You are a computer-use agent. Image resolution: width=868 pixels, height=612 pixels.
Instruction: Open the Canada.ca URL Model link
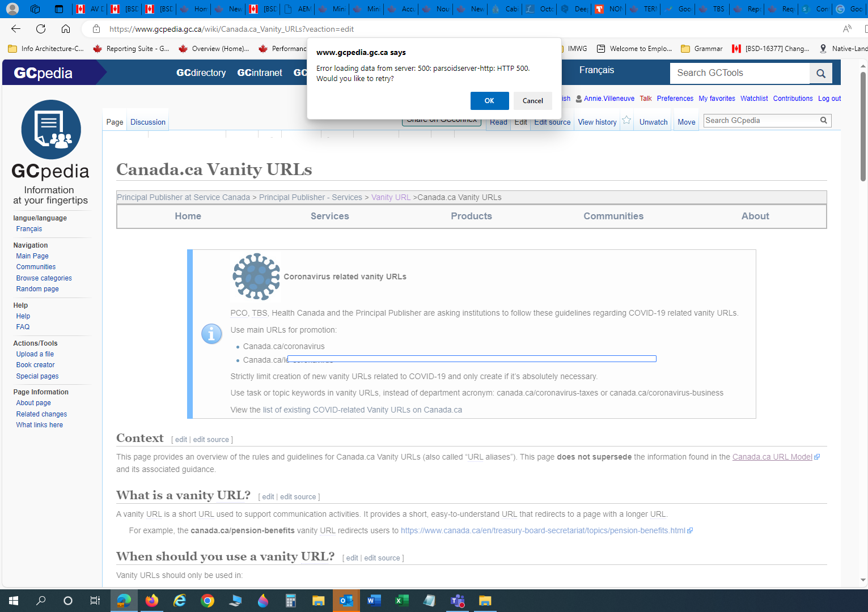coord(772,457)
